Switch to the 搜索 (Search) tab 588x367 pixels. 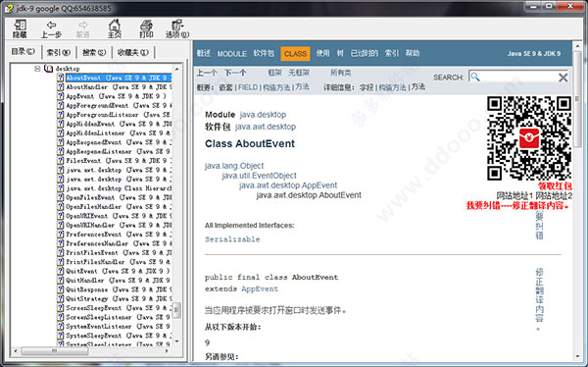coord(94,53)
